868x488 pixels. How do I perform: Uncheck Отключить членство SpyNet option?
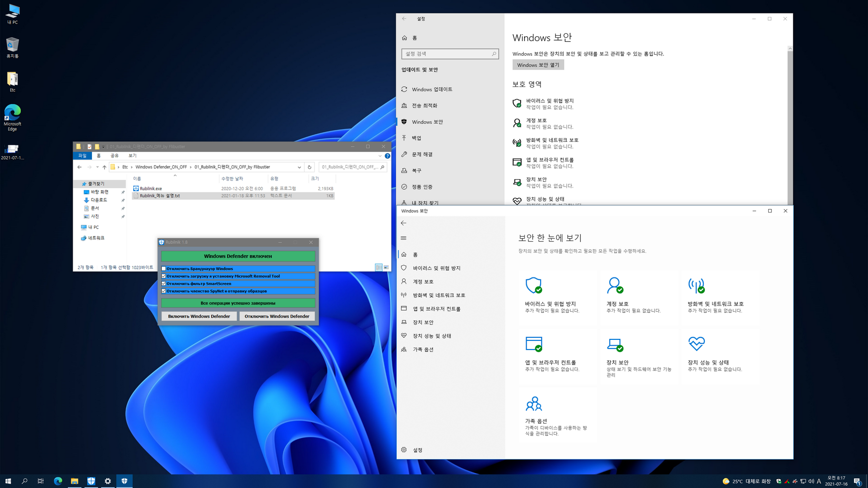(x=164, y=291)
